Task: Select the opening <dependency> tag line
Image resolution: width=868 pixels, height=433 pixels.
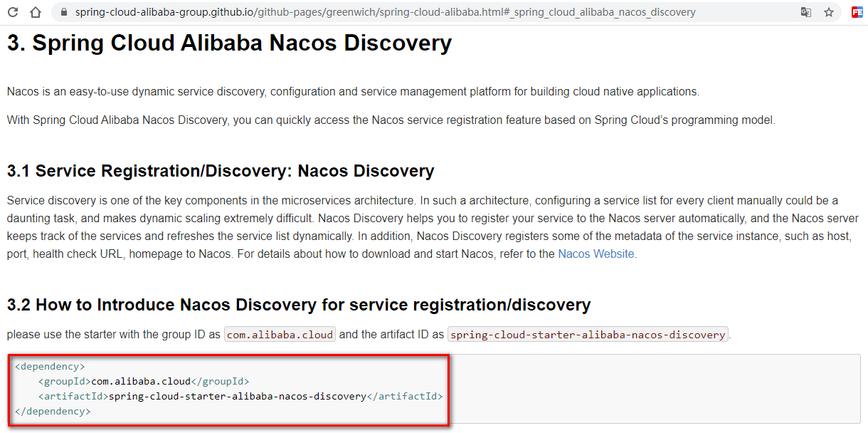Action: pyautogui.click(x=50, y=367)
